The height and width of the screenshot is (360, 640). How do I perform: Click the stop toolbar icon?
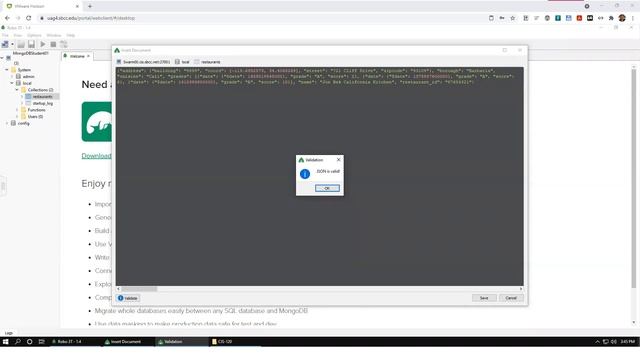[x=53, y=44]
